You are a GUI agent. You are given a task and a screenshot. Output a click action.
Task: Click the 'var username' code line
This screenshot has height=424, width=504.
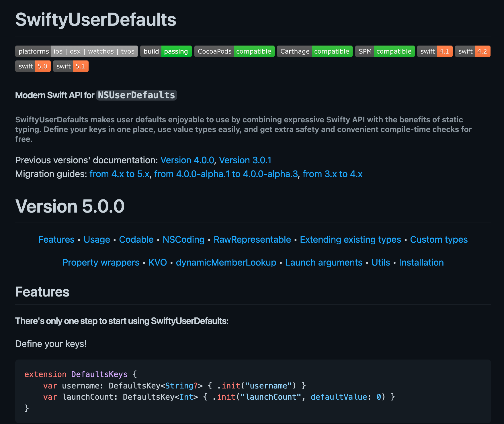(175, 386)
